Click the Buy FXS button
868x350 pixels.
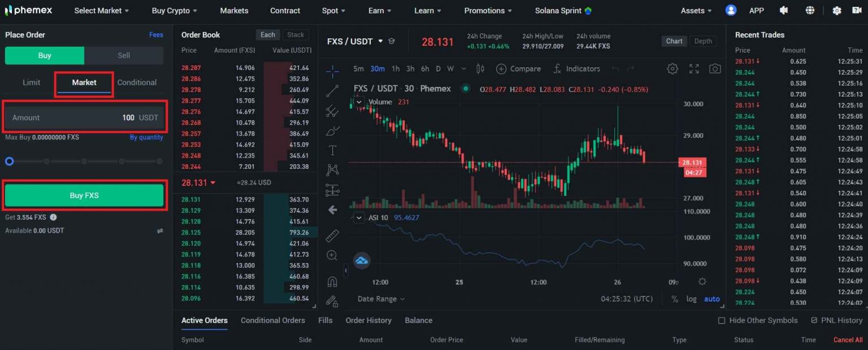(84, 195)
